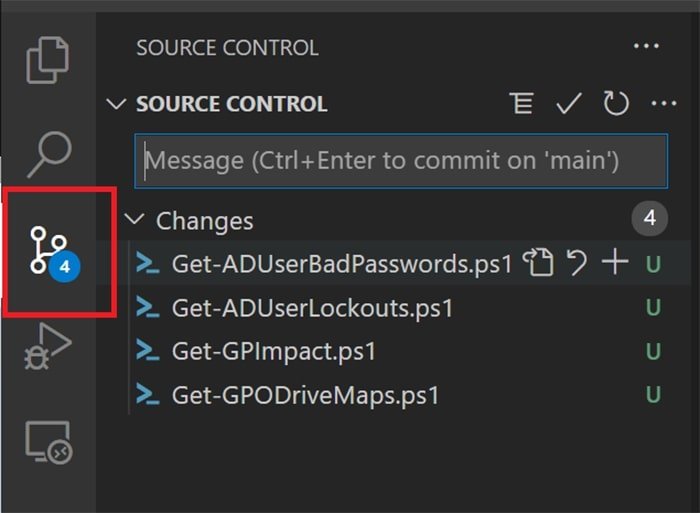Screen dimensions: 700x513
Task: Open the Search view in activity bar
Action: click(x=48, y=154)
